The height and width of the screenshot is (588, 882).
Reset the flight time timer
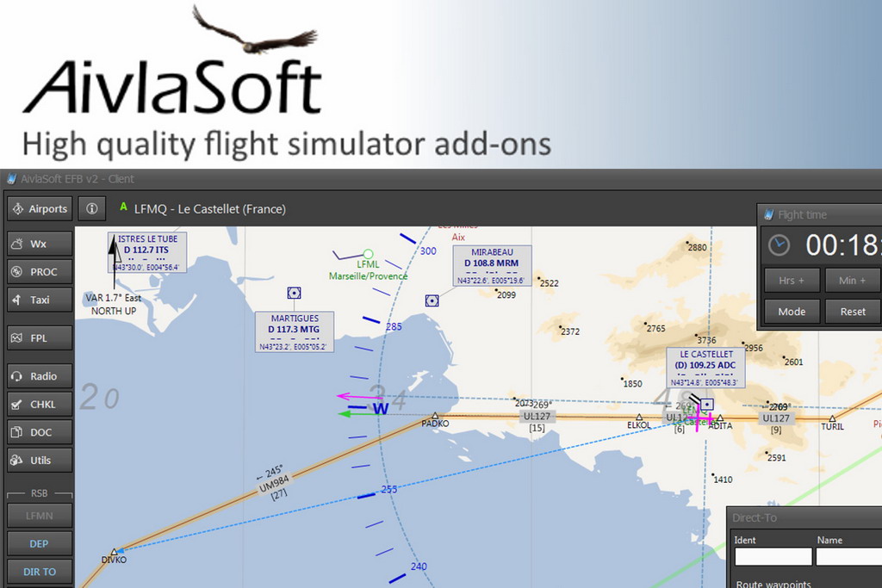coord(852,312)
